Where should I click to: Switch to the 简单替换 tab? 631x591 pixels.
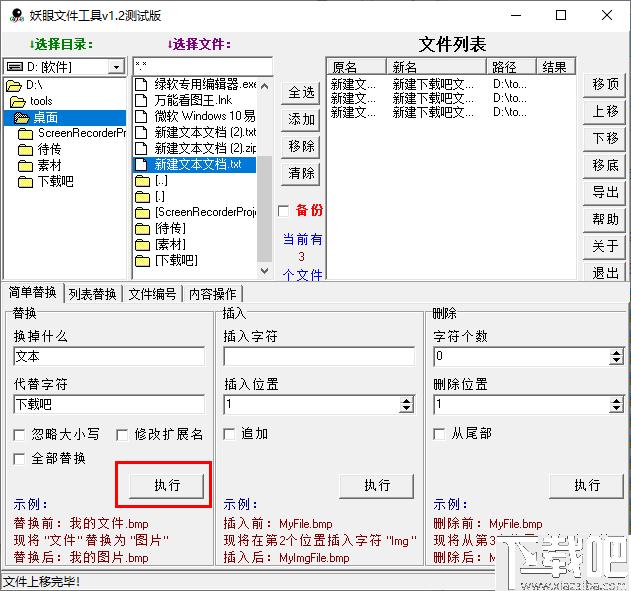click(32, 292)
